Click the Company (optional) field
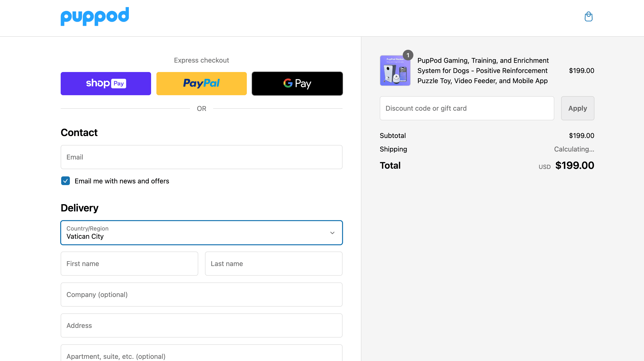This screenshot has height=361, width=644. click(202, 295)
